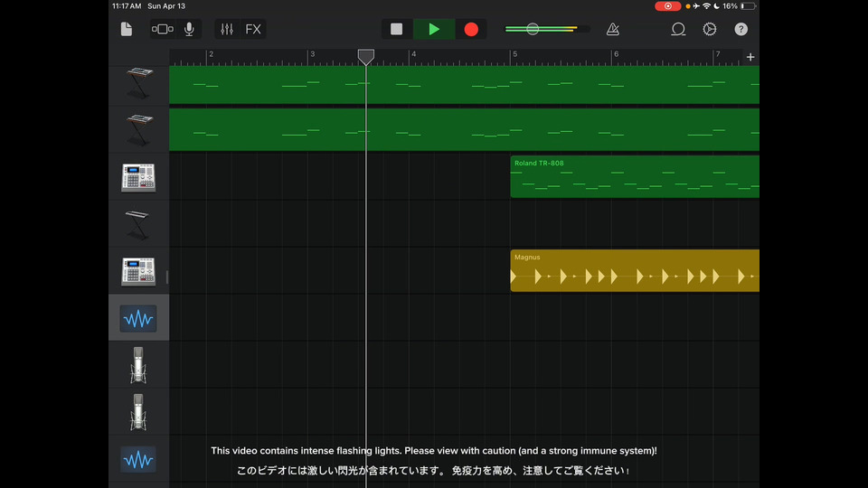This screenshot has height=488, width=868.
Task: Select second keyboard track header
Action: click(x=138, y=130)
